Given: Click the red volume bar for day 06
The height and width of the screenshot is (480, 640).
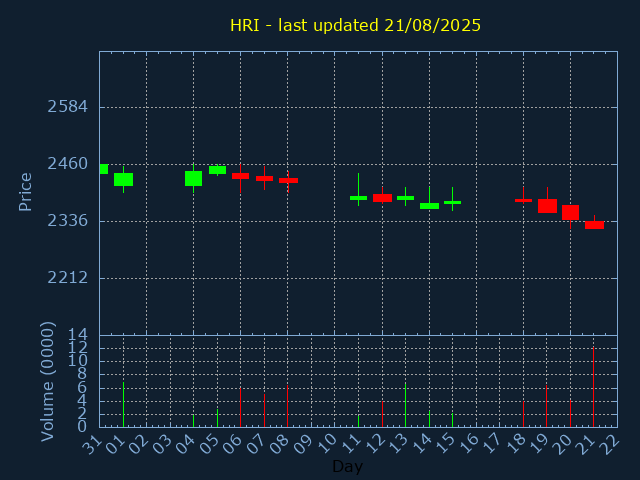Looking at the screenshot, I should click(x=240, y=407).
